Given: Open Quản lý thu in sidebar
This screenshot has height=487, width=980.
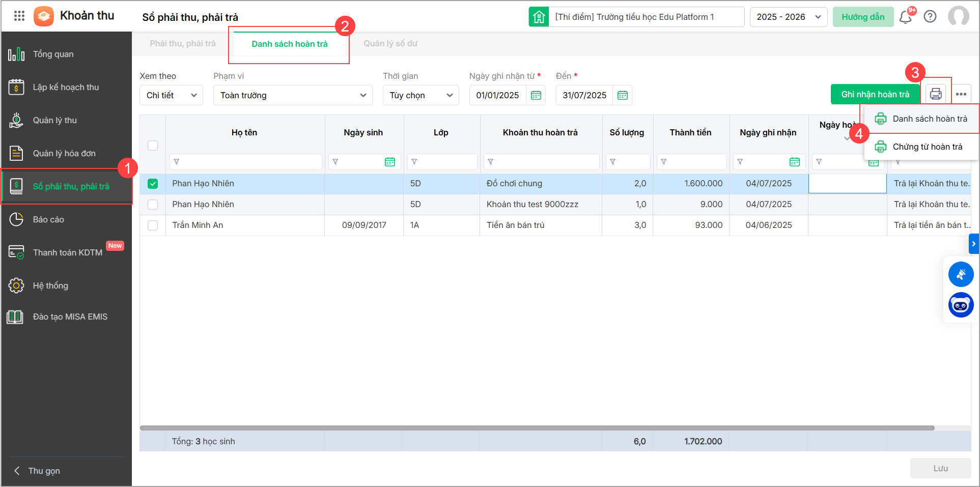Looking at the screenshot, I should click(x=66, y=120).
